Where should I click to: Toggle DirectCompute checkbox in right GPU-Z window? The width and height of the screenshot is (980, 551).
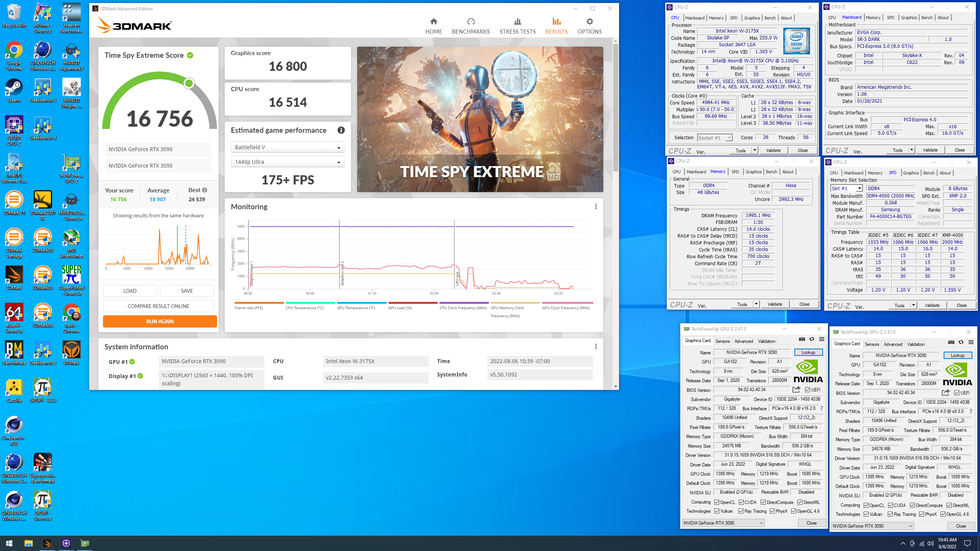(x=912, y=505)
